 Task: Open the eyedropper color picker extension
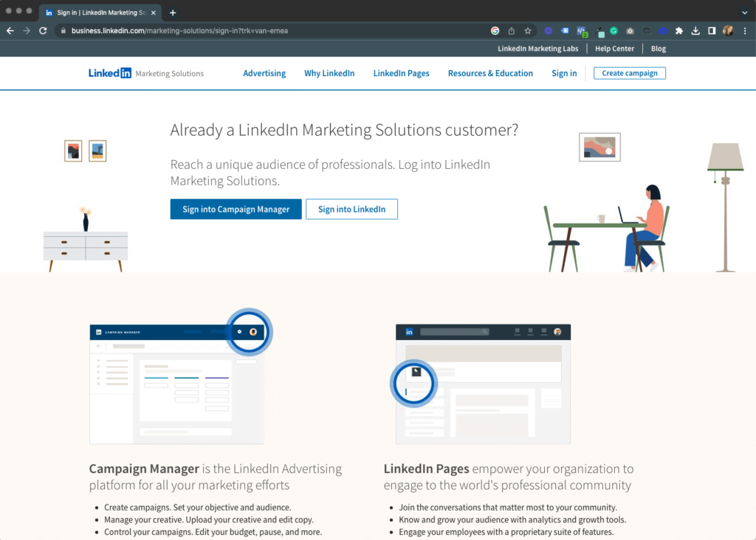tap(599, 32)
